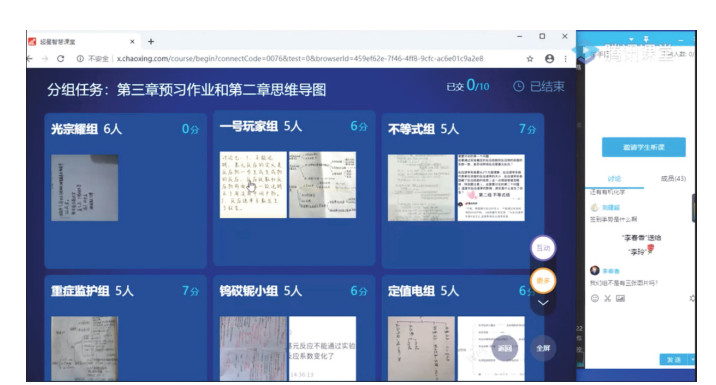Click the emoji icon in chat toolbar
The image size is (716, 385).
click(595, 298)
